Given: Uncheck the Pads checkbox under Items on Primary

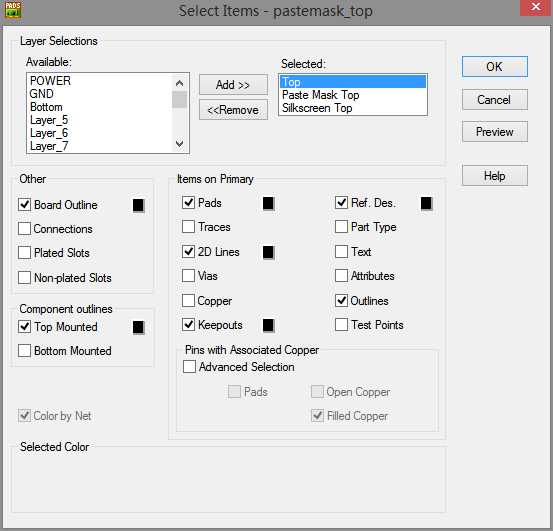Looking at the screenshot, I should click(188, 202).
